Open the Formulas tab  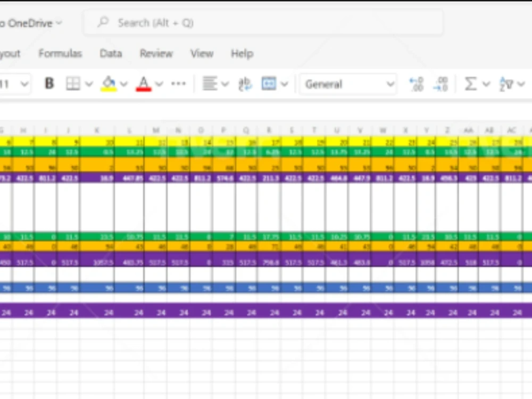click(x=60, y=53)
